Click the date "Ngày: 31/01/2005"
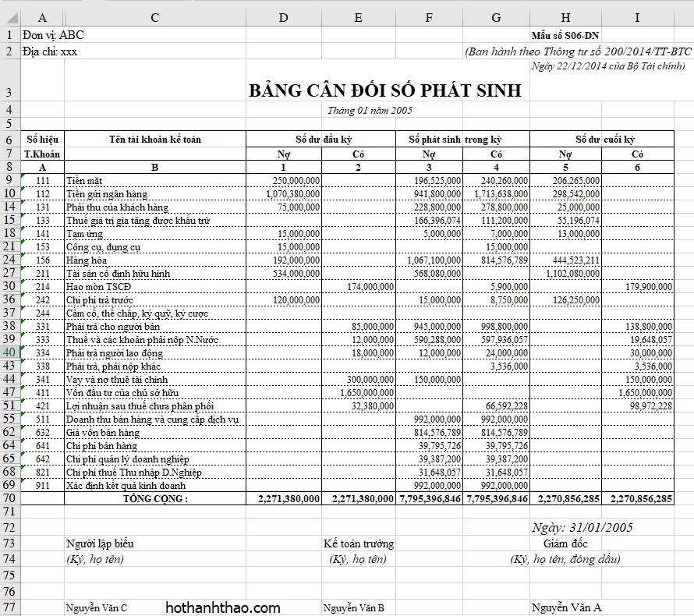This screenshot has height=616, width=694. (582, 527)
